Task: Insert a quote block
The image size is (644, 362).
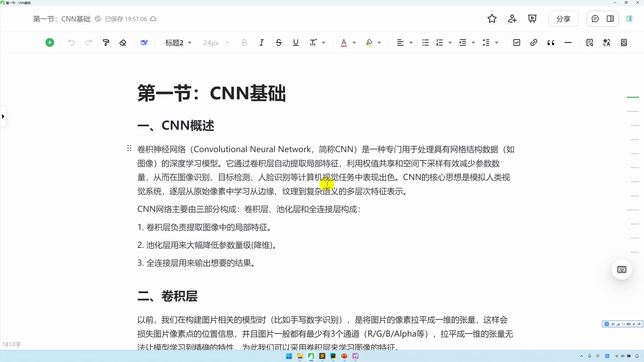Action: (551, 42)
